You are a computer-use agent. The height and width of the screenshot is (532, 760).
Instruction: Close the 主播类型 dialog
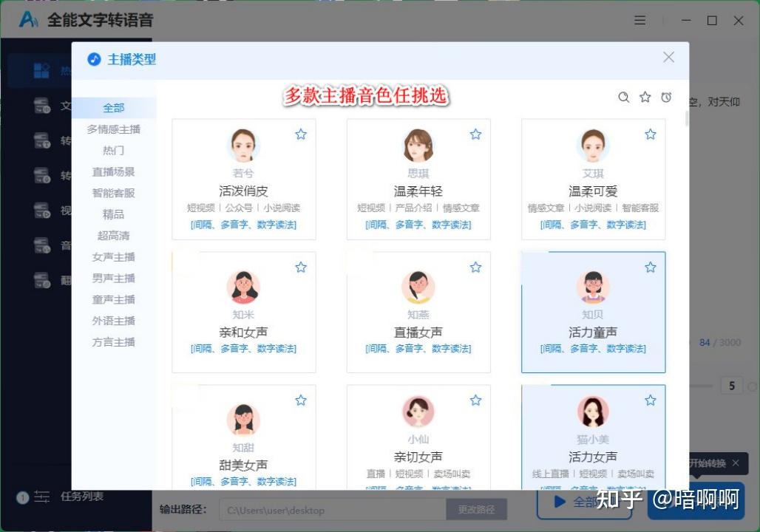pyautogui.click(x=669, y=57)
